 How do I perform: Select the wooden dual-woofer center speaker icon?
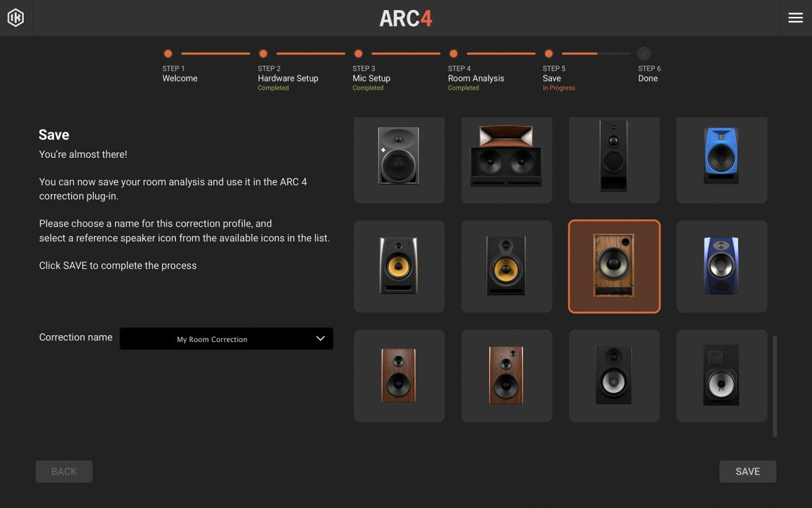tap(507, 160)
